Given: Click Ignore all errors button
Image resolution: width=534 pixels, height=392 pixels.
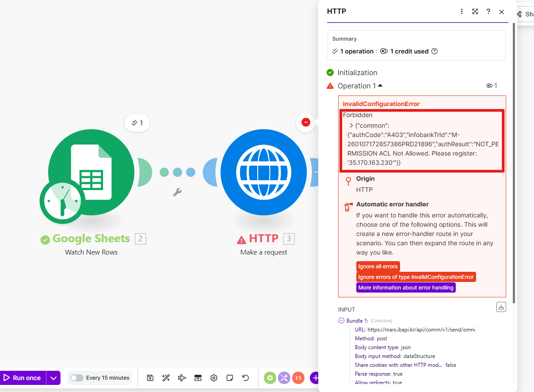Looking at the screenshot, I should [x=378, y=266].
